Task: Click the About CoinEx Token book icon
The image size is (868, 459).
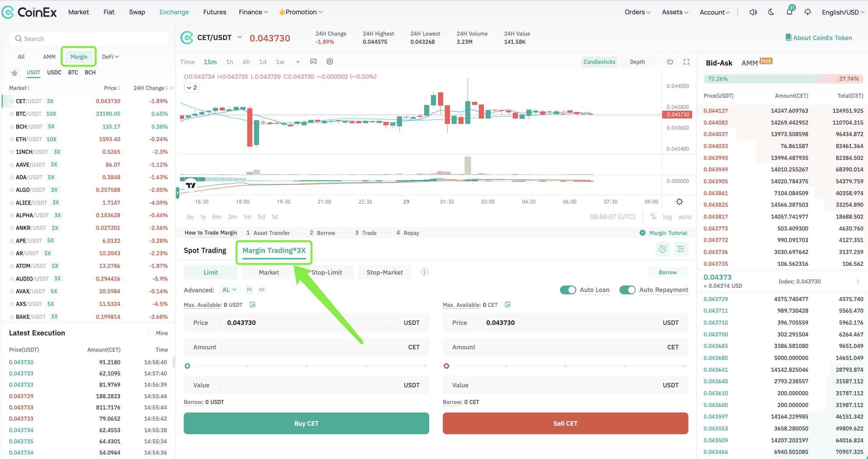Action: (x=788, y=38)
